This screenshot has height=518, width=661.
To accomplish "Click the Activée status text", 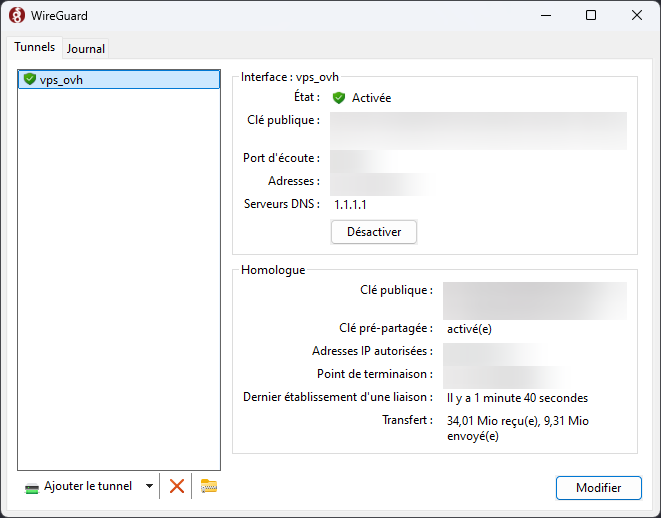I will click(371, 98).
